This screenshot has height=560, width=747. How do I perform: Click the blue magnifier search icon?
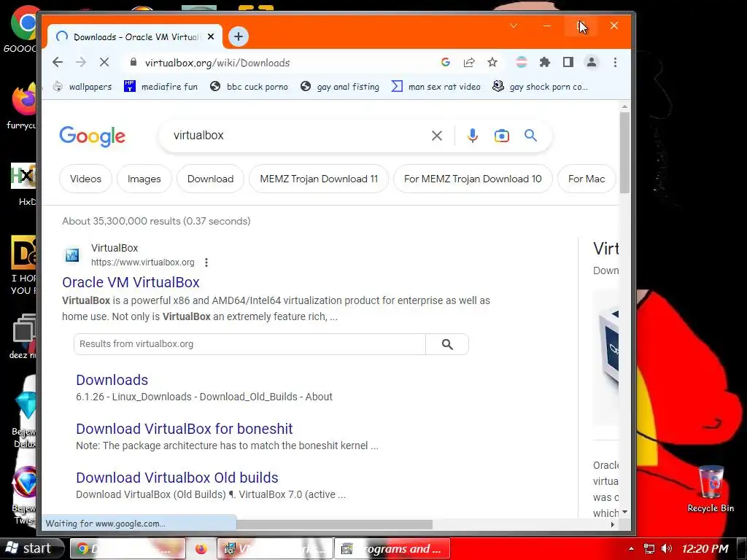click(x=531, y=136)
